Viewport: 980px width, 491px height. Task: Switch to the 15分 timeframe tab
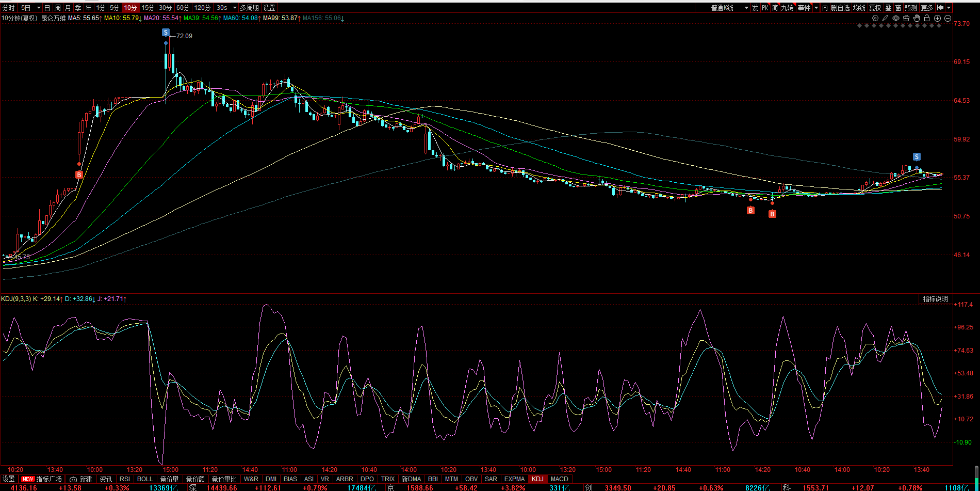click(x=148, y=8)
